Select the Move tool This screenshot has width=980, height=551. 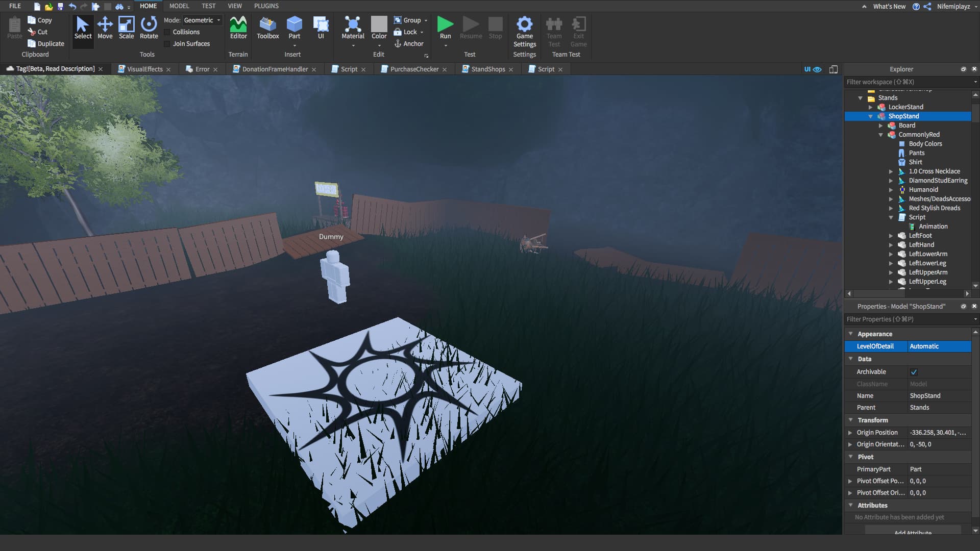[105, 28]
